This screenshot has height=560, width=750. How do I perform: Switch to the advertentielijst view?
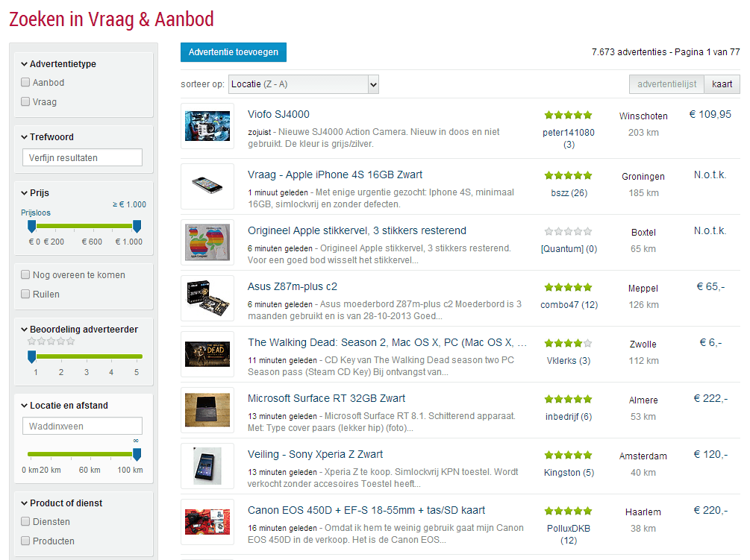[666, 84]
